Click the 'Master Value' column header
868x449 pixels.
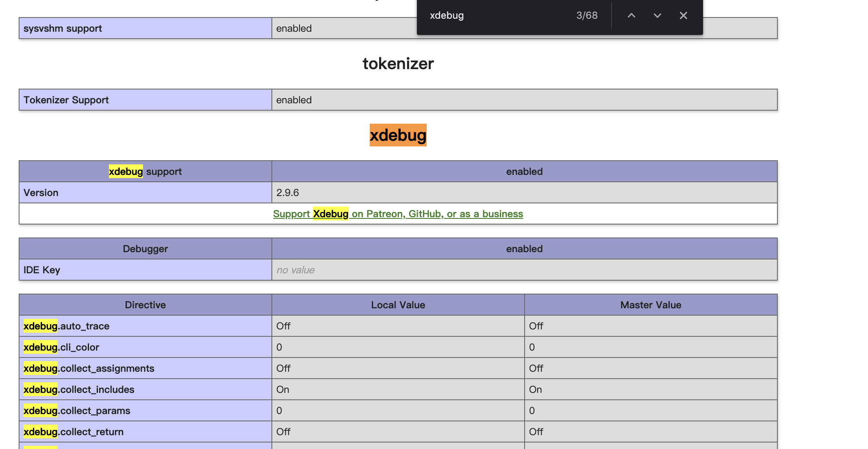[651, 305]
